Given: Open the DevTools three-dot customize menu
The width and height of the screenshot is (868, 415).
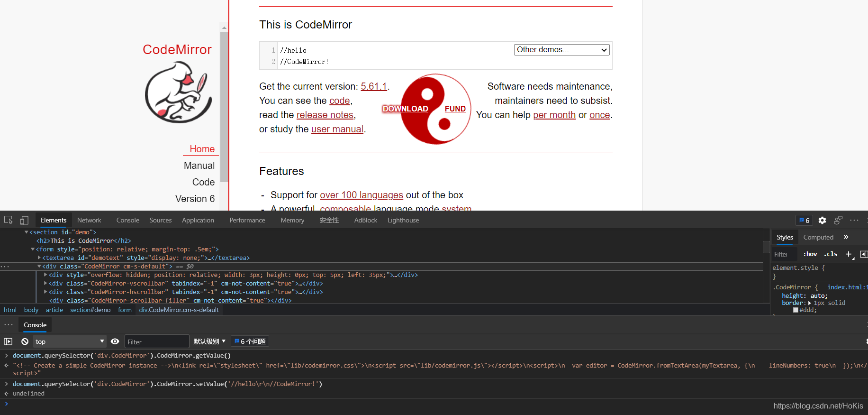Looking at the screenshot, I should pos(854,220).
